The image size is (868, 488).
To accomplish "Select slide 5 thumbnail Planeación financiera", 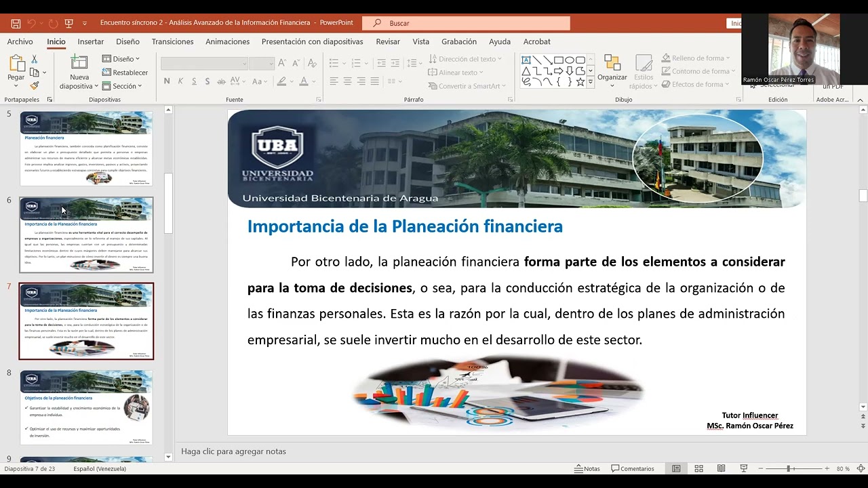I will coord(86,148).
